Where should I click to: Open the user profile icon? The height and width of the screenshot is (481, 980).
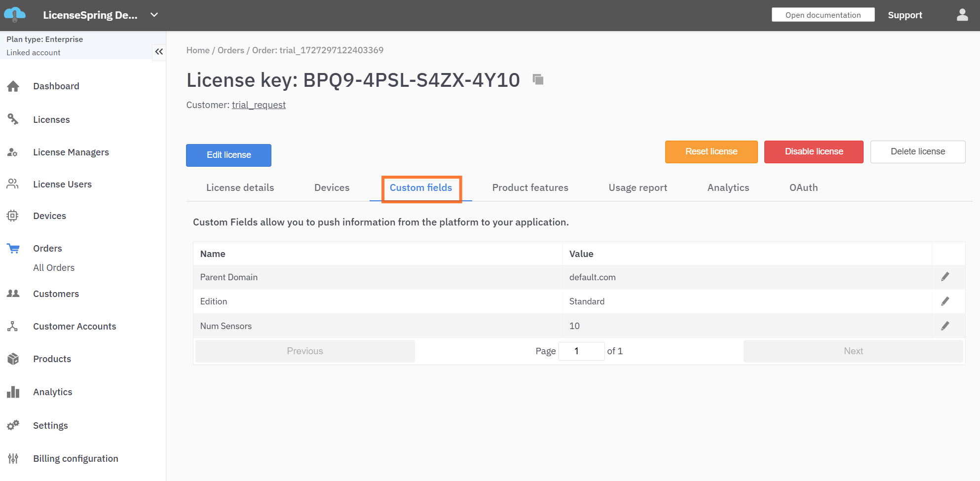[x=962, y=15]
